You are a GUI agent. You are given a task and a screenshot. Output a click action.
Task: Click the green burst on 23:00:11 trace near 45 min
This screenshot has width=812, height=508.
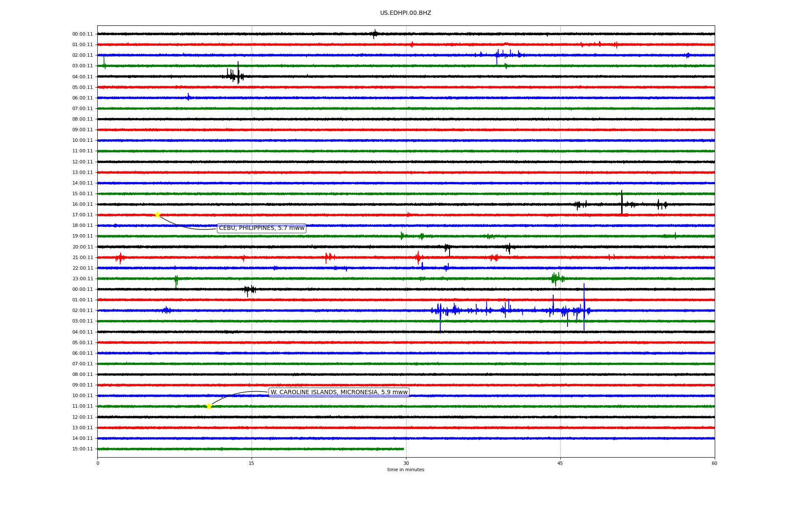click(555, 278)
